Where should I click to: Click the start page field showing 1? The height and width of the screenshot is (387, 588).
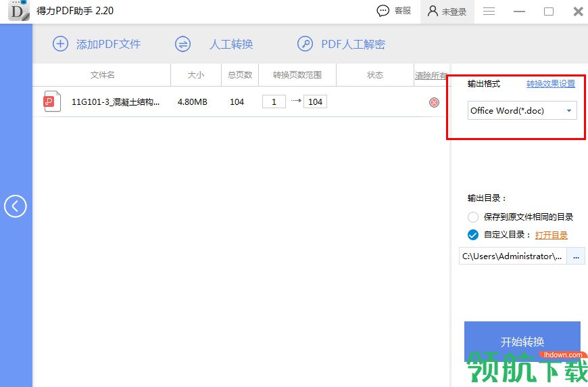coord(274,101)
